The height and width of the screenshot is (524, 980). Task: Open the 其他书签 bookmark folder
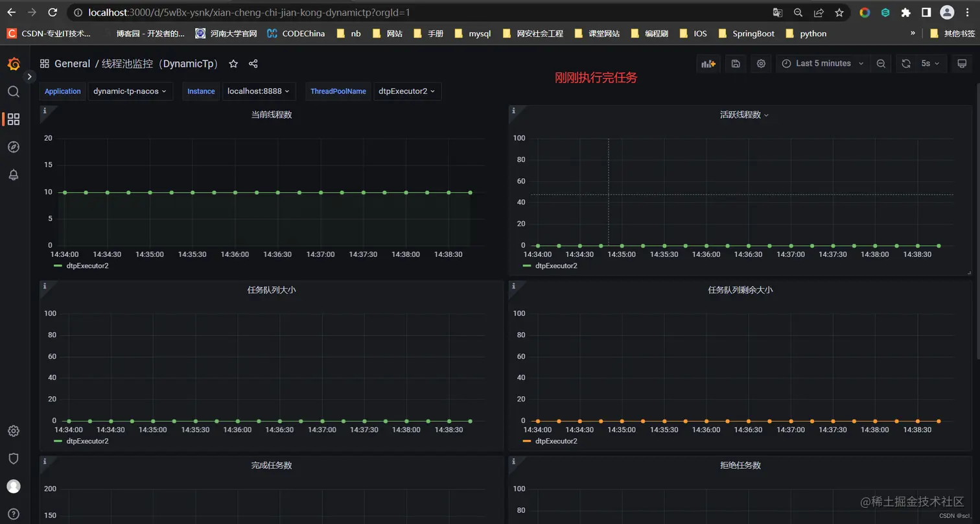pos(952,34)
